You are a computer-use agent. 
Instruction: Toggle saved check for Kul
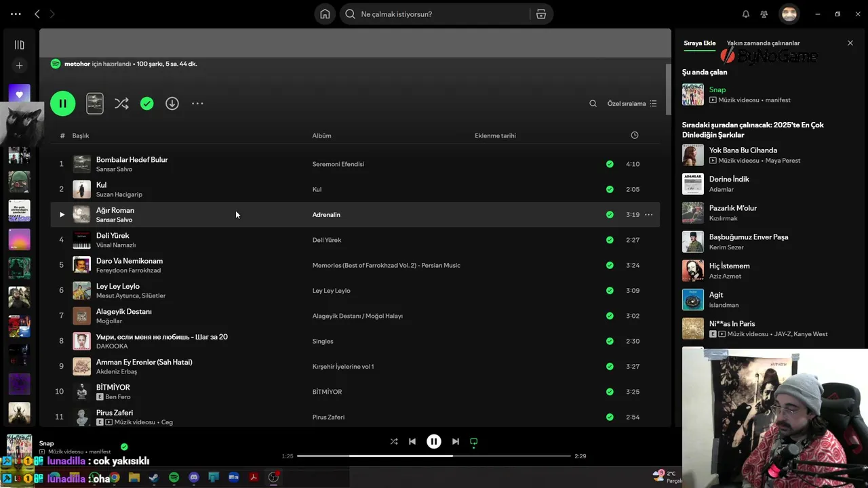pyautogui.click(x=610, y=189)
